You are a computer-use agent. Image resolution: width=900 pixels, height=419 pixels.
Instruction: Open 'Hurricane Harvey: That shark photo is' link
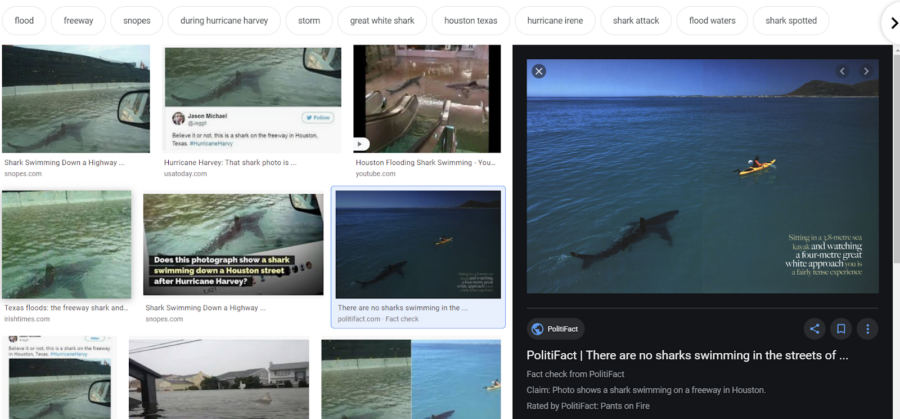click(x=230, y=162)
